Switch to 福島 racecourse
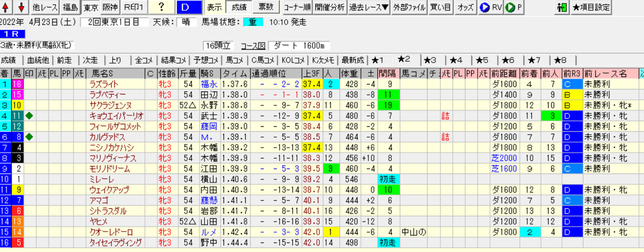The image size is (644, 252). (70, 7)
